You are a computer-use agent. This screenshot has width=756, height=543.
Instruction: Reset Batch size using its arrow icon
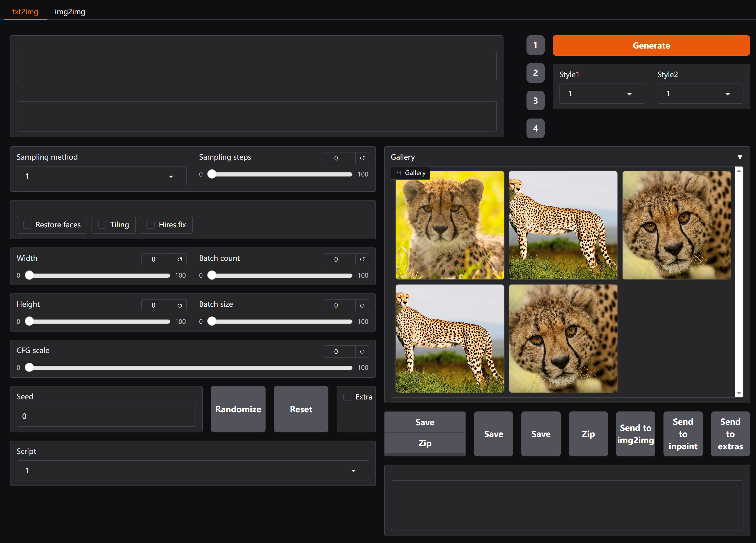click(x=362, y=305)
